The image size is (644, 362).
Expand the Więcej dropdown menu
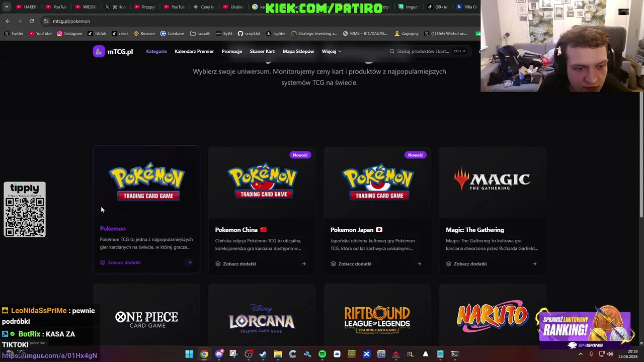[332, 51]
